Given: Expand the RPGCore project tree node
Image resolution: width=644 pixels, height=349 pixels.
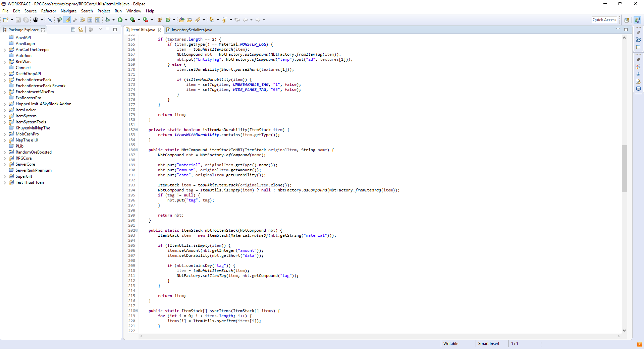Looking at the screenshot, I should pos(5,158).
